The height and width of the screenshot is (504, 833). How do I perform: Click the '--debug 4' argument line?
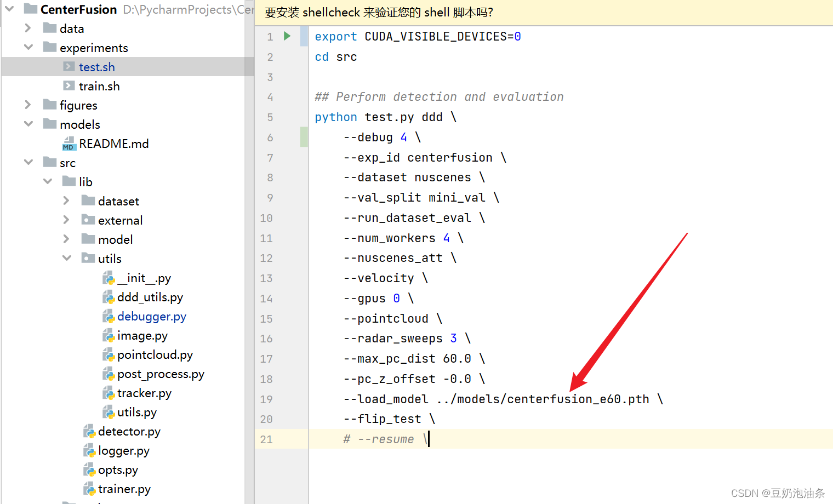(382, 137)
